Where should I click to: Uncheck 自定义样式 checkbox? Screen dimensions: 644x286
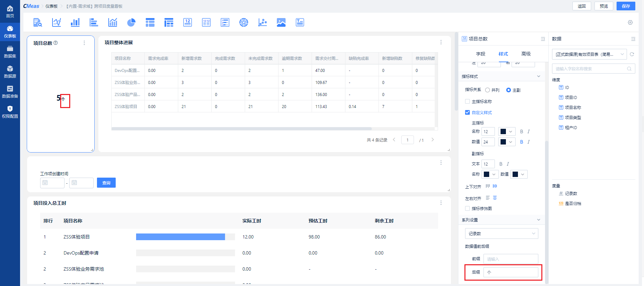coord(467,112)
